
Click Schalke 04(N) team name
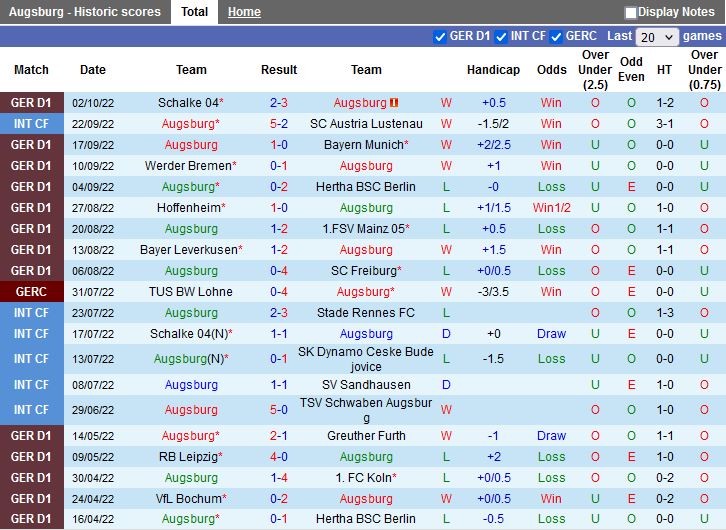pyautogui.click(x=191, y=334)
